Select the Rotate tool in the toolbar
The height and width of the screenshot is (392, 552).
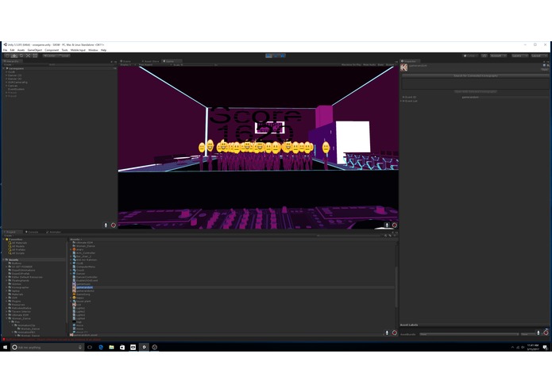(x=21, y=56)
